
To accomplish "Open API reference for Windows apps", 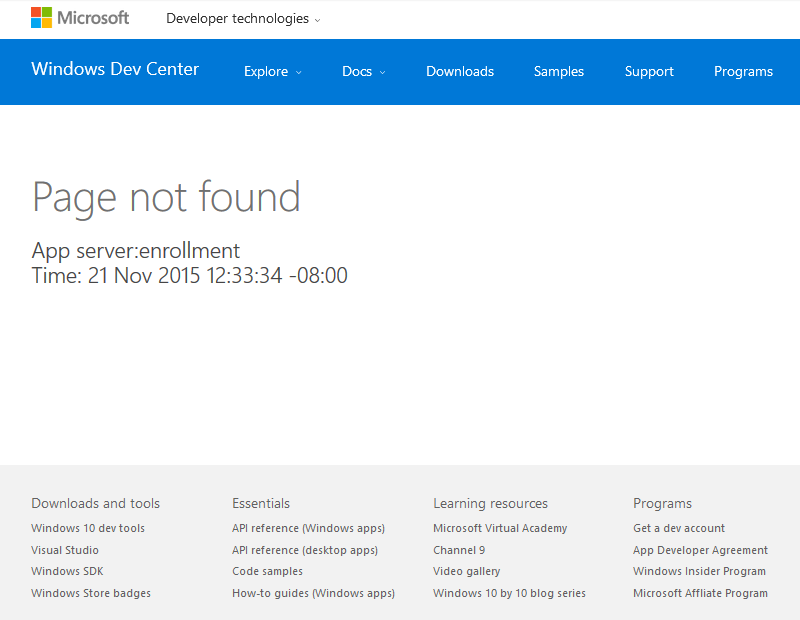I will coord(308,527).
